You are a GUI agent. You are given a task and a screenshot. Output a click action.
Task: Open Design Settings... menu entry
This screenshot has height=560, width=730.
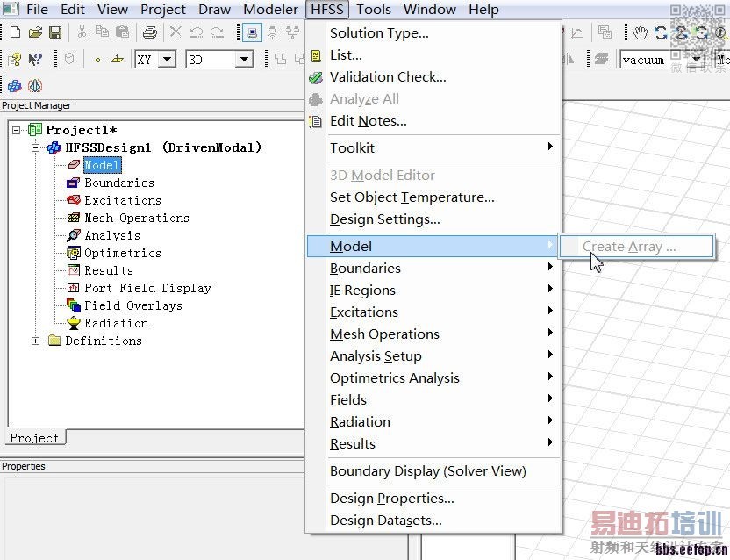pos(433,219)
